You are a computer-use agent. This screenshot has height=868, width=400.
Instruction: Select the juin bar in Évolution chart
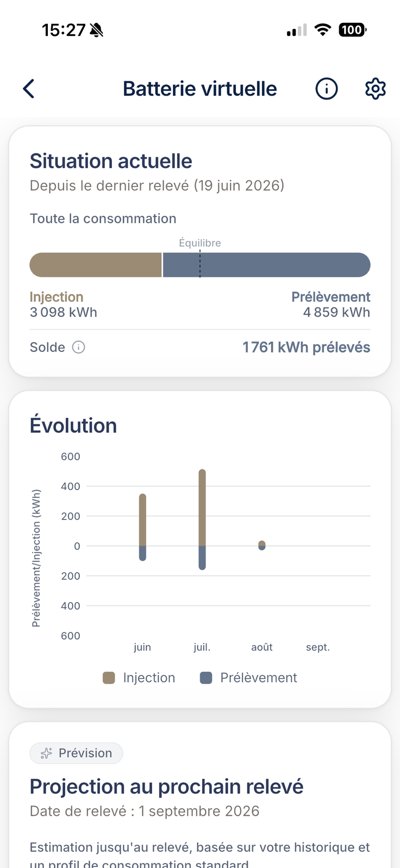(143, 527)
